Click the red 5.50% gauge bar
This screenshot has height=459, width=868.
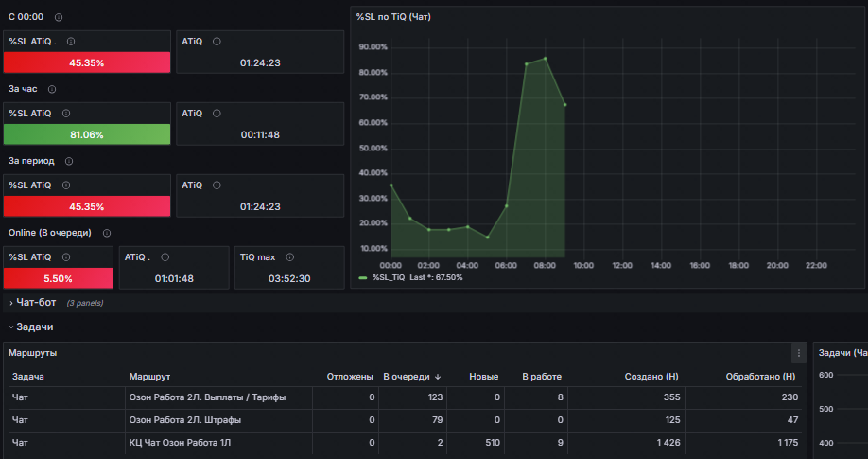point(58,278)
